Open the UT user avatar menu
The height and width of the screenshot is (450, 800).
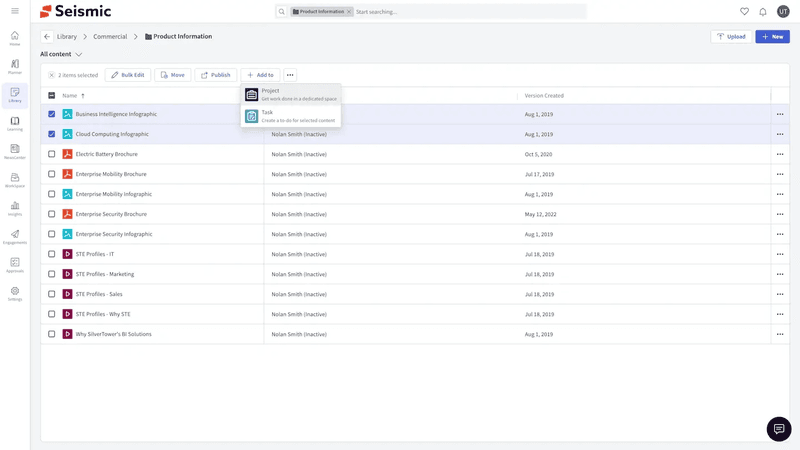783,11
